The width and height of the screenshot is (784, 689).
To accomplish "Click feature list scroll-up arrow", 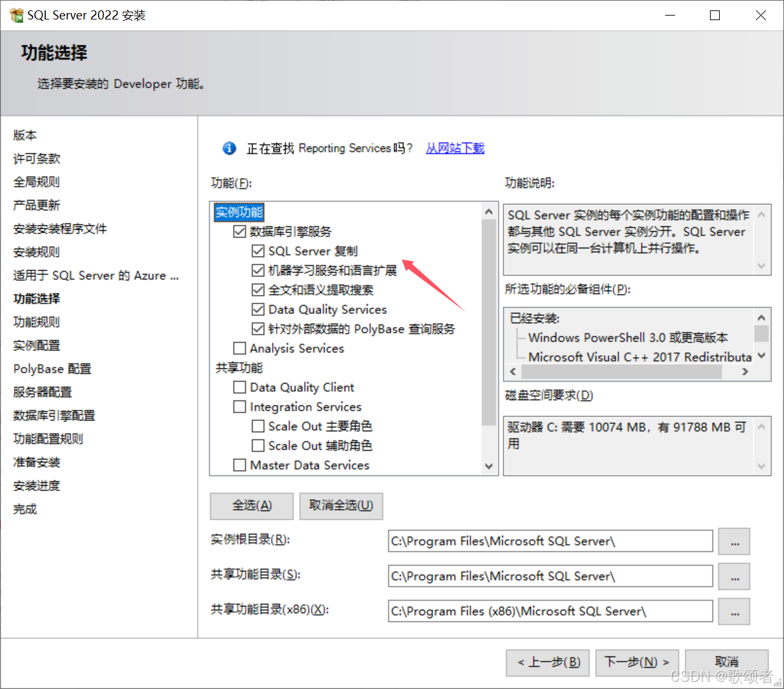I will [x=489, y=212].
